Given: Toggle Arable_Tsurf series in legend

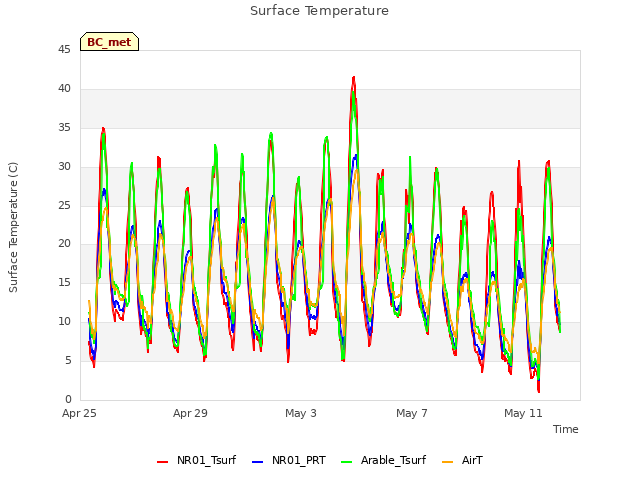Looking at the screenshot, I should coord(383,460).
